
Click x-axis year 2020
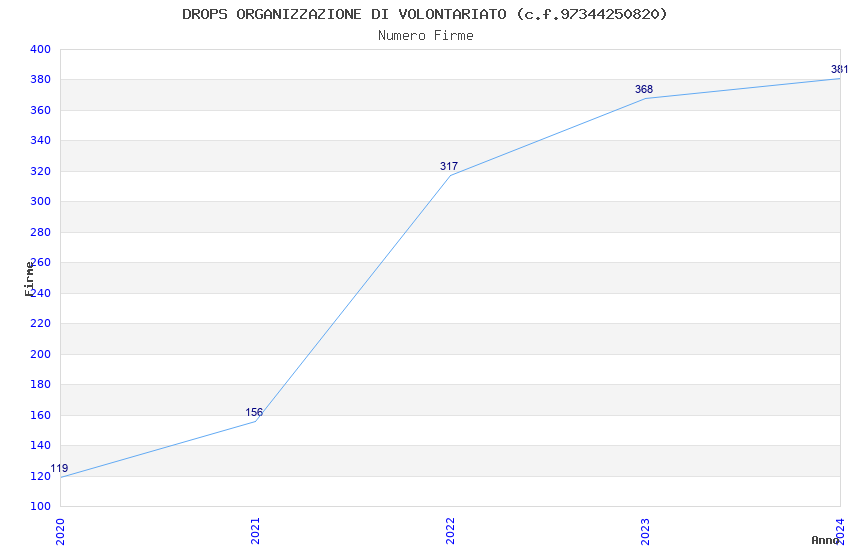pyautogui.click(x=60, y=531)
